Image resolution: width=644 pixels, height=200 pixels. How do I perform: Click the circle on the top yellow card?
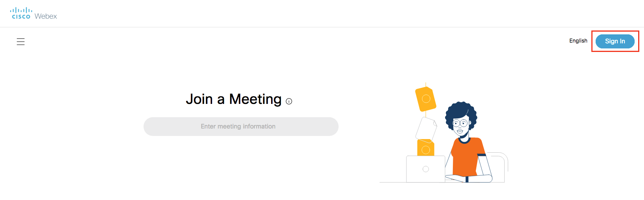tap(426, 99)
